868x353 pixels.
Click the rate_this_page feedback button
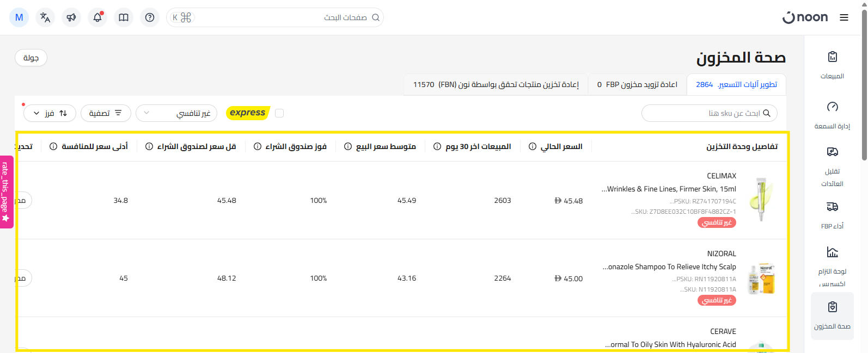pos(6,191)
